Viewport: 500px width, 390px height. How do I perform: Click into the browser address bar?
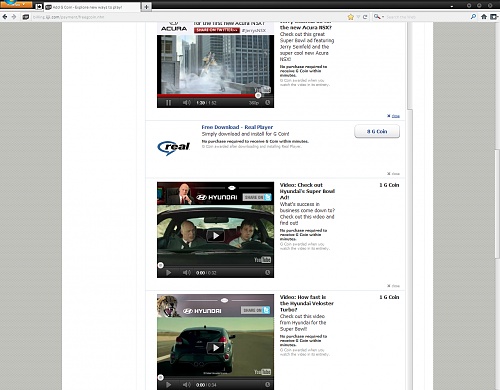(188, 17)
